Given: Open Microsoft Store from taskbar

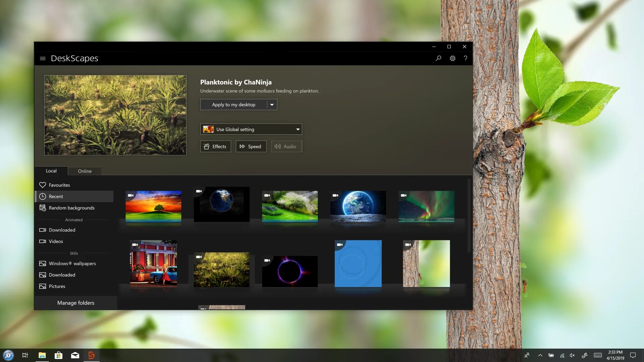Looking at the screenshot, I should (x=58, y=355).
